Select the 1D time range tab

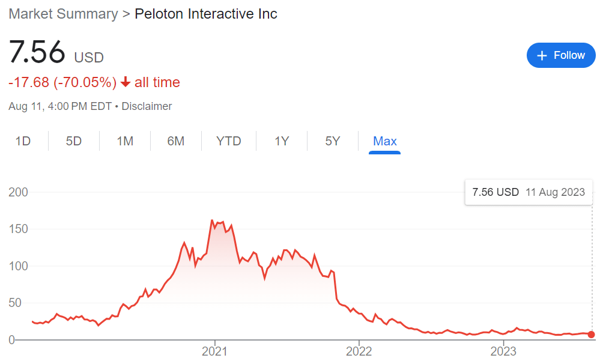tap(23, 141)
